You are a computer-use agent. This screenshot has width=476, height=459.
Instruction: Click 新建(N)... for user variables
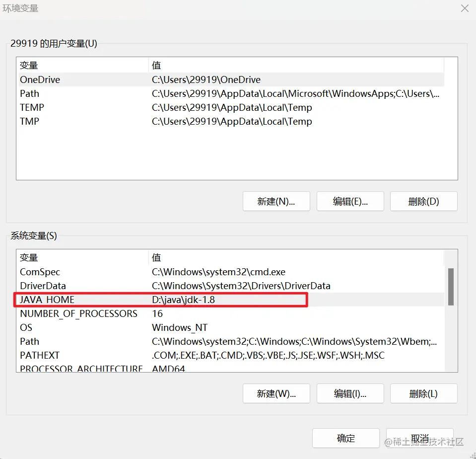(x=276, y=201)
